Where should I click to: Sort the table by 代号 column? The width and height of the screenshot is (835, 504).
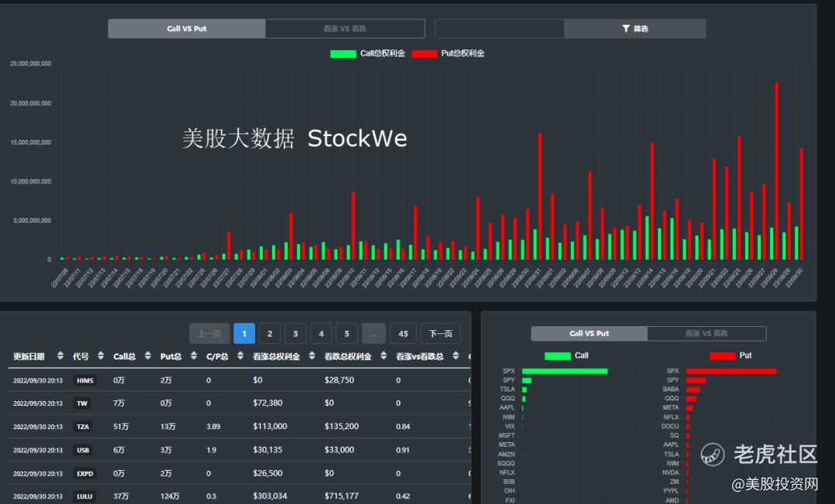(x=101, y=356)
